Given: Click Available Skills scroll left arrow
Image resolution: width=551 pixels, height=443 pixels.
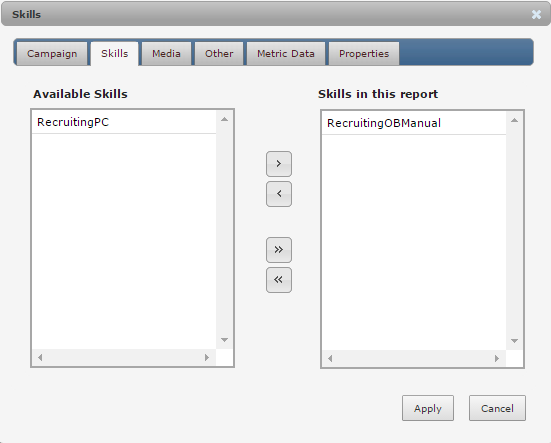Looking at the screenshot, I should 40,358.
